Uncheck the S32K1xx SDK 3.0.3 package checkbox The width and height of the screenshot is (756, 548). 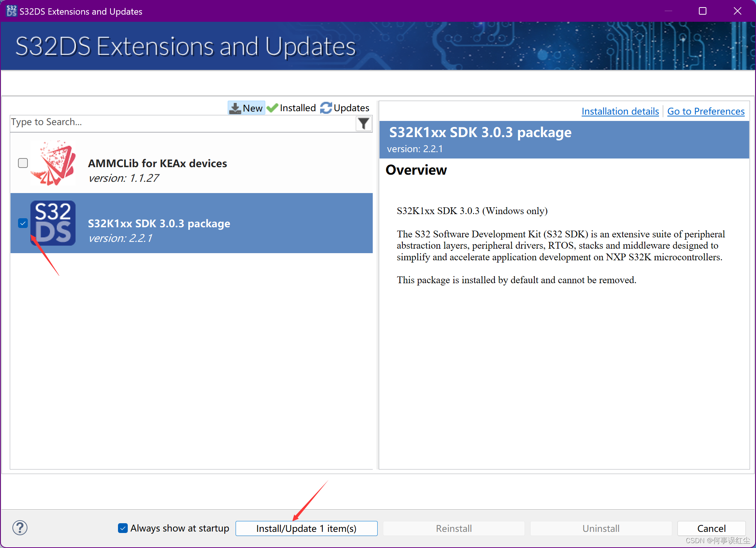click(23, 223)
